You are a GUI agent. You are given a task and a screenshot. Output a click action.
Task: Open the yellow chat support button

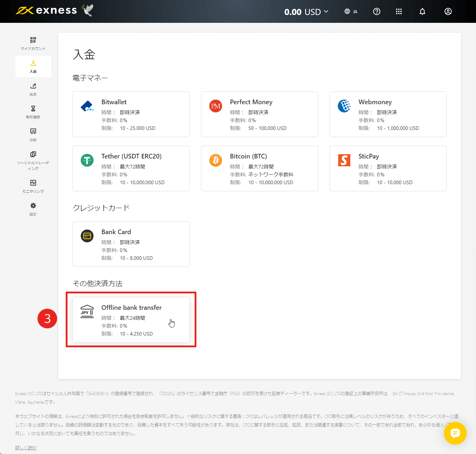pyautogui.click(x=455, y=433)
